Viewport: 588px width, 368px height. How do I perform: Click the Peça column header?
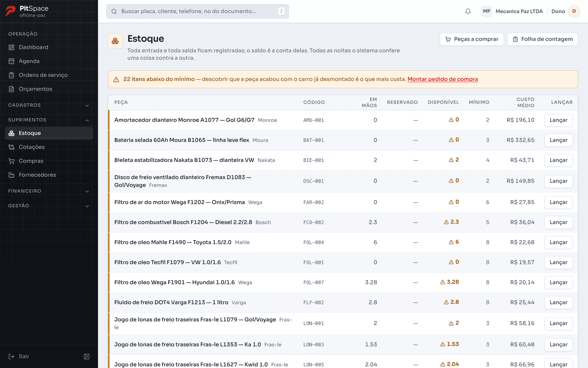[121, 102]
